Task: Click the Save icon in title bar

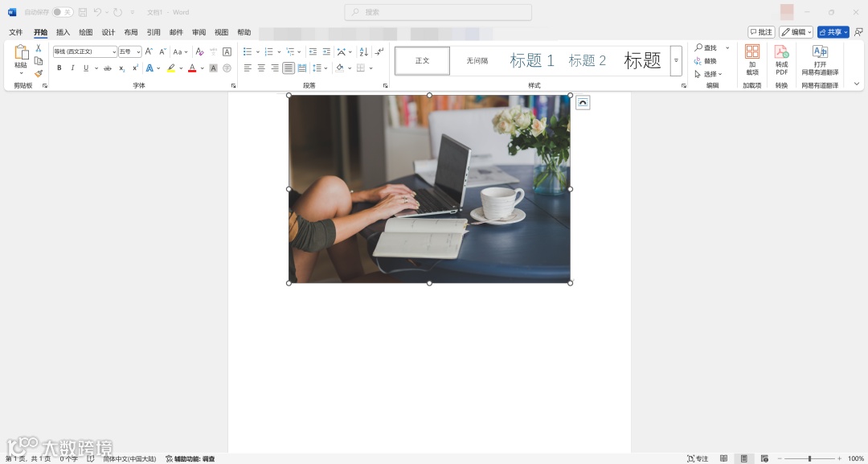Action: click(83, 12)
